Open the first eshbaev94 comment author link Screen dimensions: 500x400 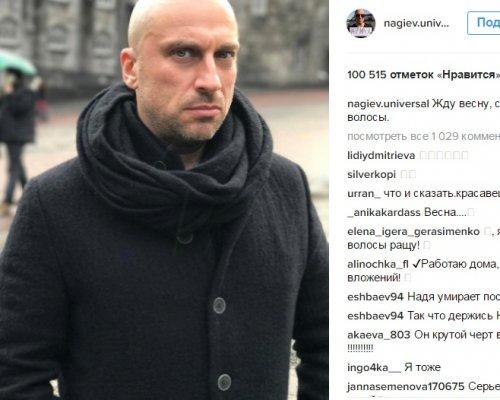[375, 297]
